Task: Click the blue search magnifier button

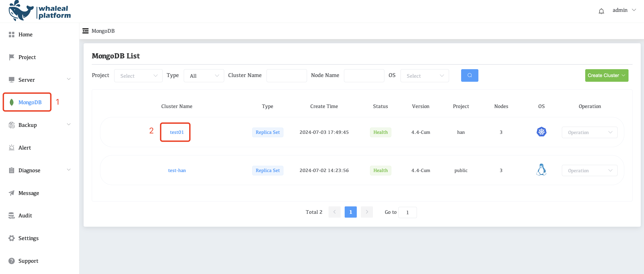Action: click(469, 75)
